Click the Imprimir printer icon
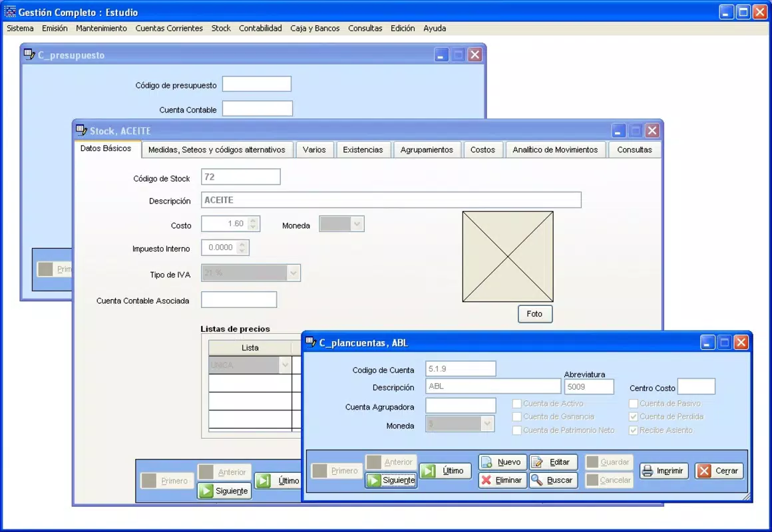The width and height of the screenshot is (772, 532). (648, 471)
